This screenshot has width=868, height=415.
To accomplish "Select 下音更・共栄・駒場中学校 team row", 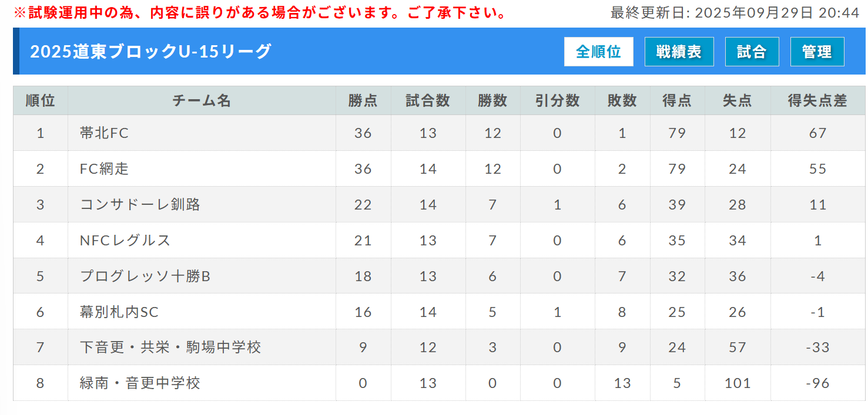I will 170,347.
